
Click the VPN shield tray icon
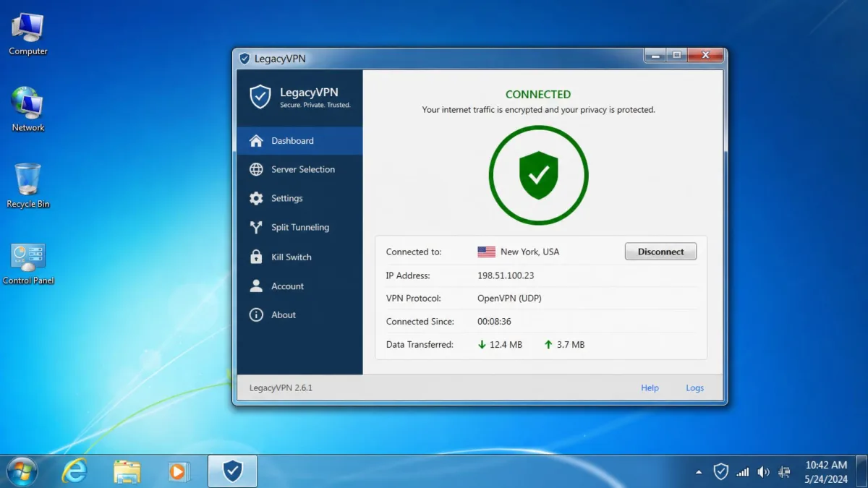pos(721,472)
